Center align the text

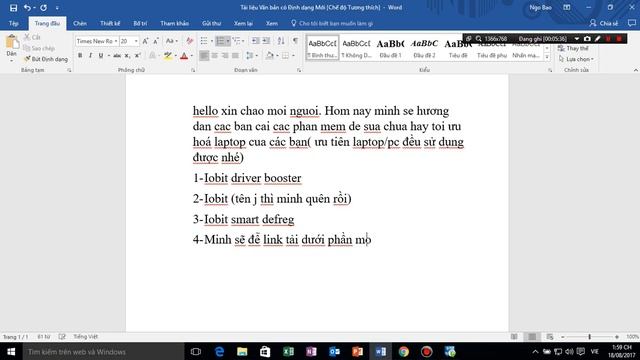point(214,56)
